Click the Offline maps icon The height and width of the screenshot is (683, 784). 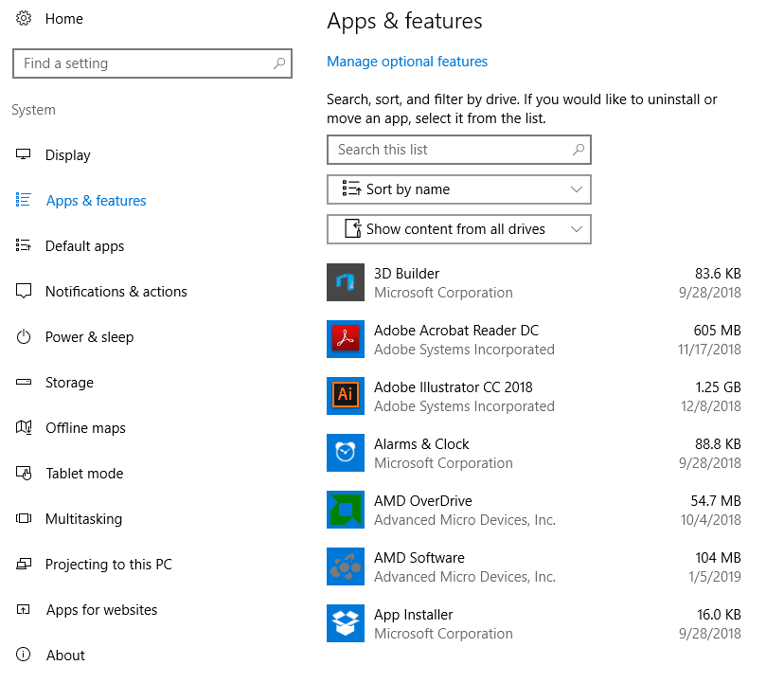pos(24,427)
